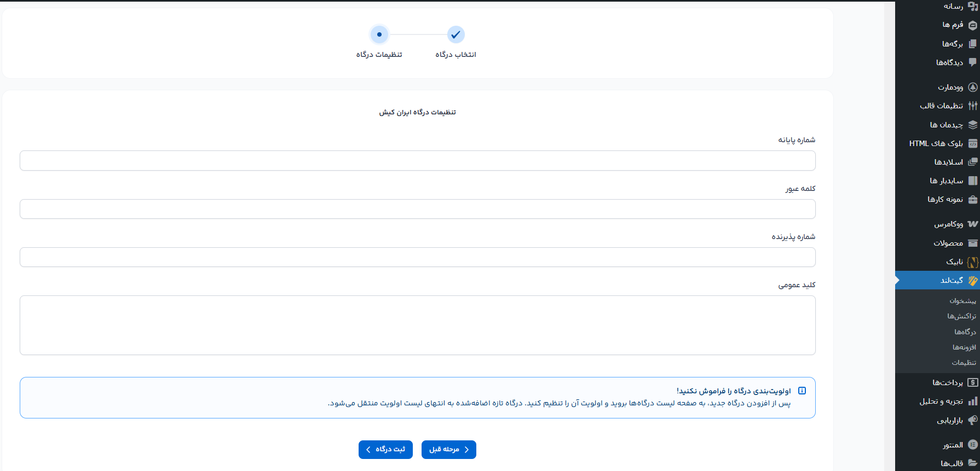Click the تنظیمات درگاه ایران کیش heading
Image resolution: width=980 pixels, height=471 pixels.
[x=418, y=112]
